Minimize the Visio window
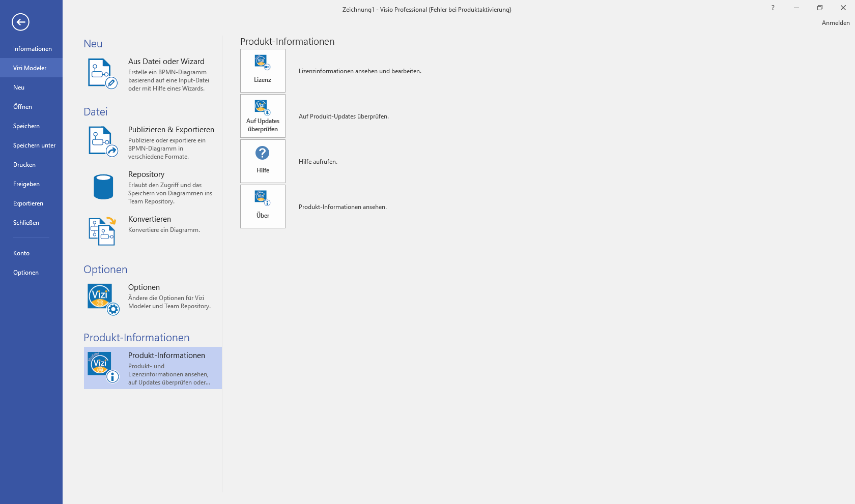Viewport: 855px width, 504px height. (796, 8)
